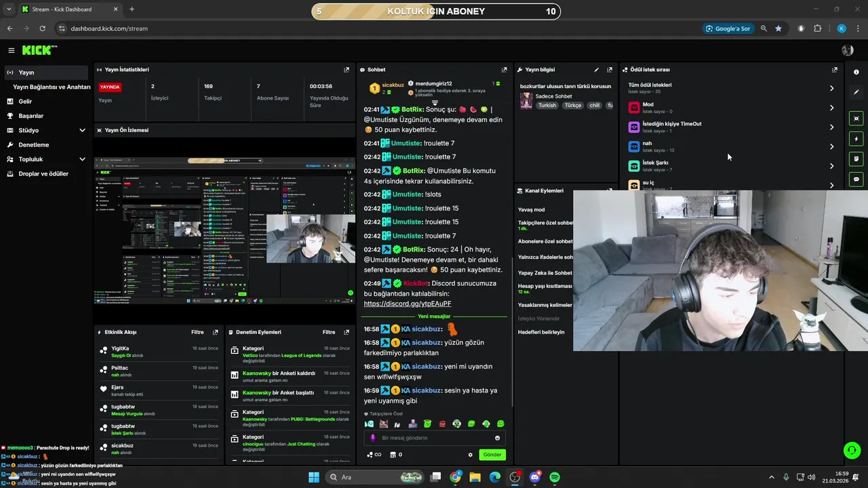Toggle the lightning activity panel in right sidebar
Image resolution: width=868 pixels, height=488 pixels.
pos(856,139)
